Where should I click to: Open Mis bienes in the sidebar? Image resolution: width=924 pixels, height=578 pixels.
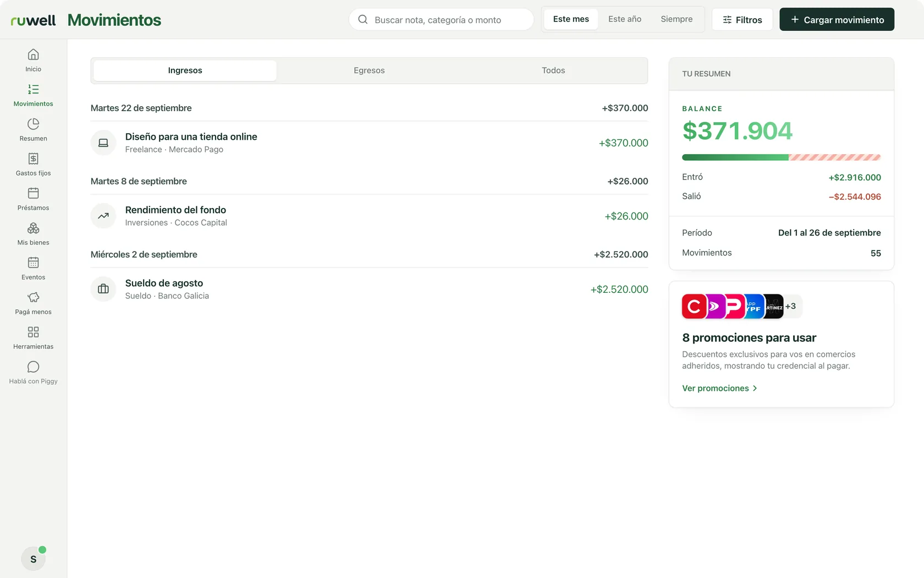tap(33, 234)
